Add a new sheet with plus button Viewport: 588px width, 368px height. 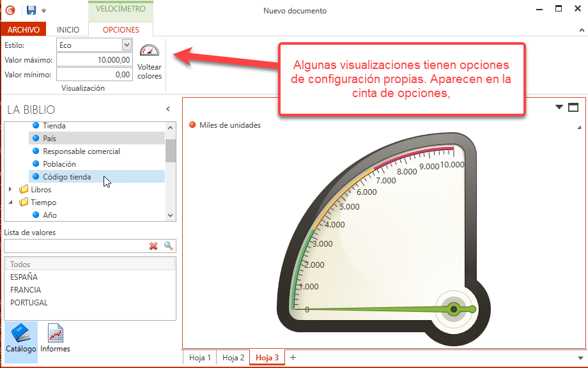(293, 358)
